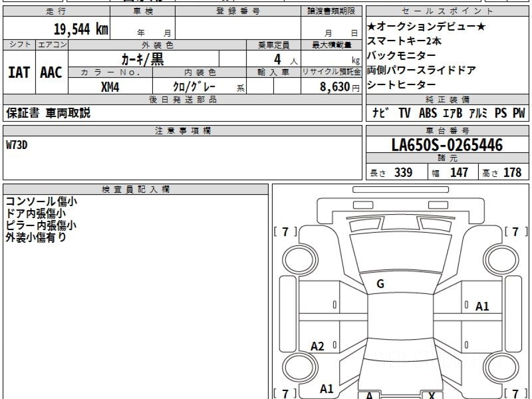Select the スマートキー2本 sales point
Image resolution: width=532 pixels, height=399 pixels.
click(x=404, y=41)
